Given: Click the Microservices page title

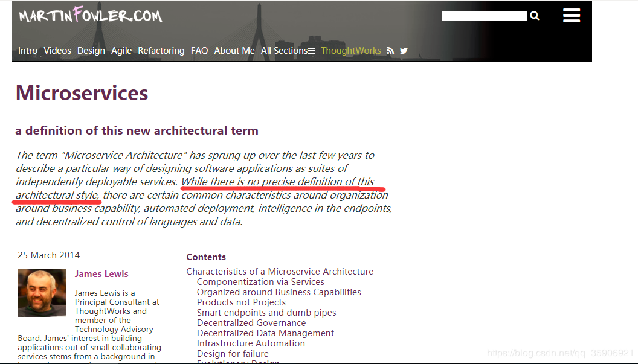Looking at the screenshot, I should click(x=82, y=93).
